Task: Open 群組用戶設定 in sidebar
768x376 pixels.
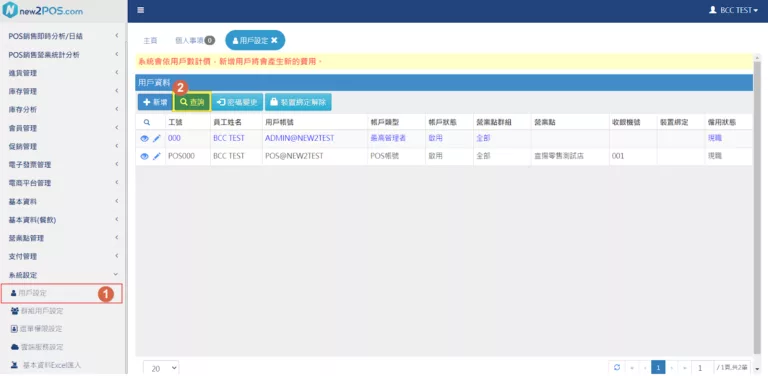Action: [37, 311]
